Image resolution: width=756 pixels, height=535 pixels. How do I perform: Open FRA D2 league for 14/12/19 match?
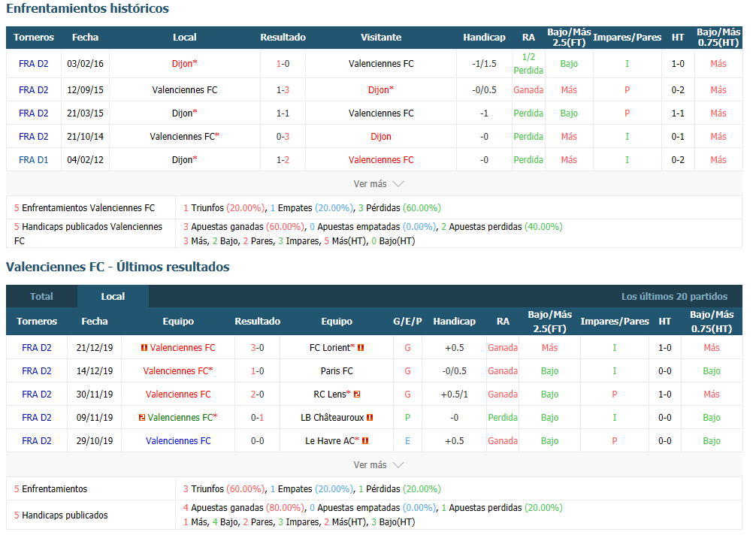37,371
